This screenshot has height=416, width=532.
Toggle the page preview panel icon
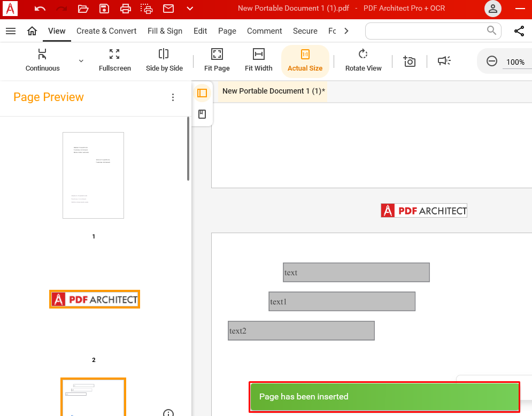202,93
